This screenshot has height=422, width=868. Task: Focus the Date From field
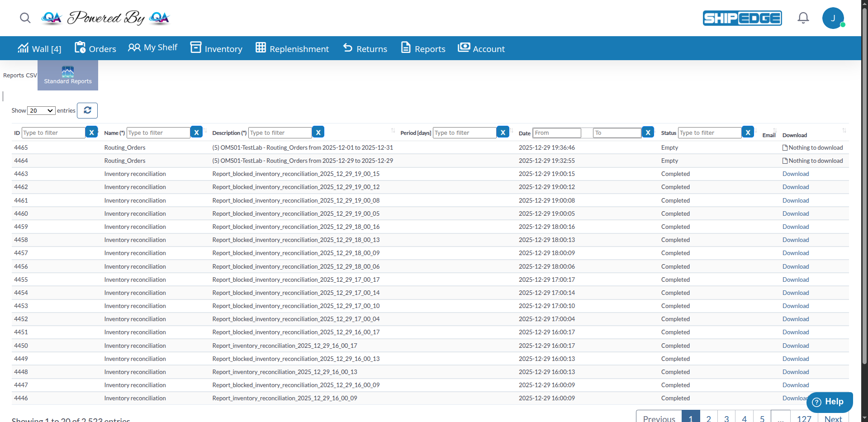click(x=557, y=133)
